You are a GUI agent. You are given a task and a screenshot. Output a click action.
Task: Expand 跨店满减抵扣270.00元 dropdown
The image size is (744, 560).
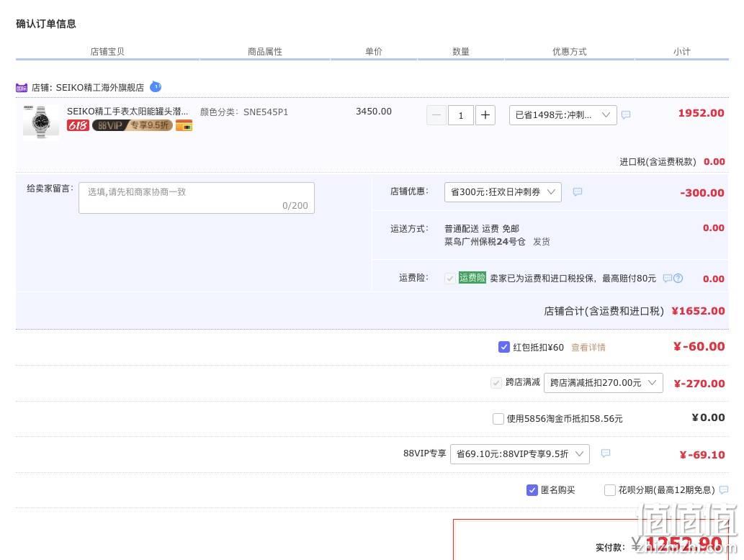pos(603,383)
